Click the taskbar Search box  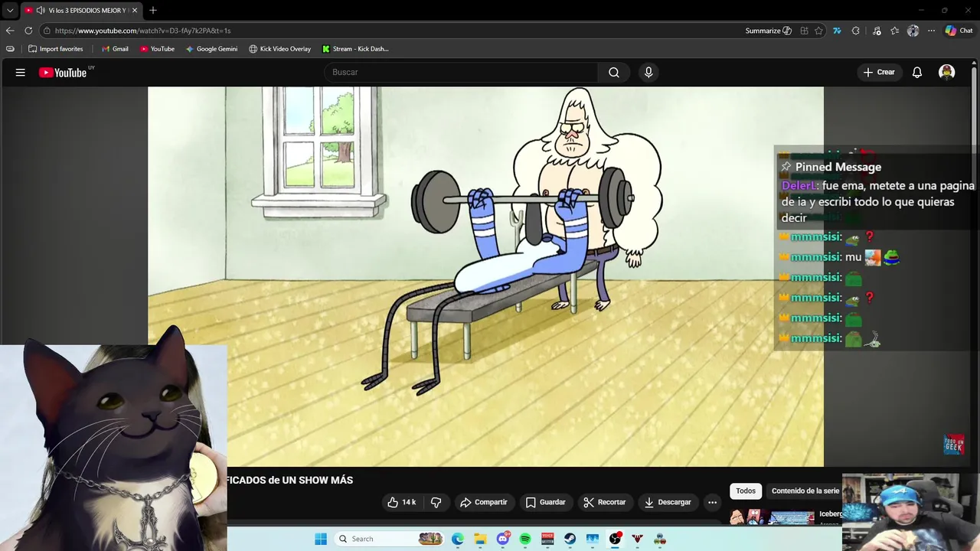point(390,539)
